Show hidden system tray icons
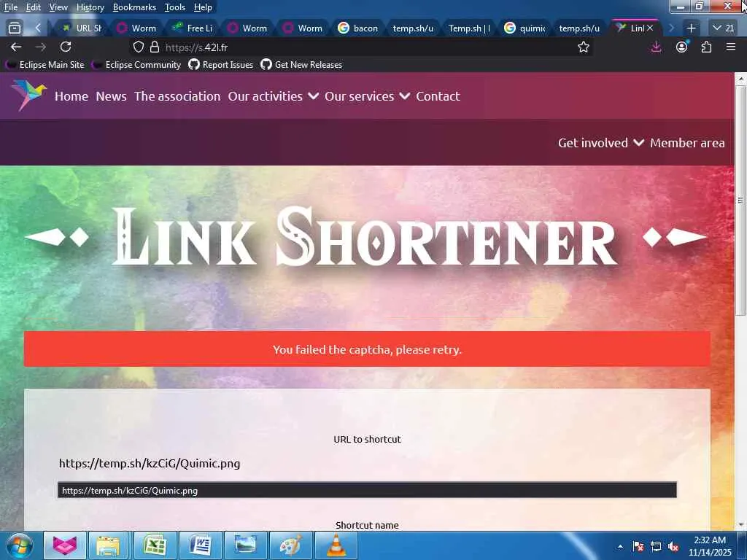Image resolution: width=747 pixels, height=560 pixels. [620, 546]
